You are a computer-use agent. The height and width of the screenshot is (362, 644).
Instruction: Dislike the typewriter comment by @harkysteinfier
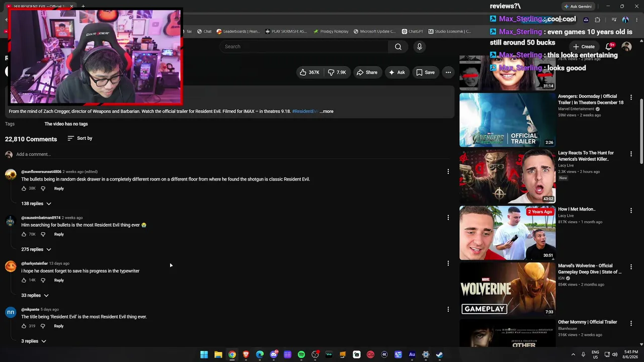(43, 280)
